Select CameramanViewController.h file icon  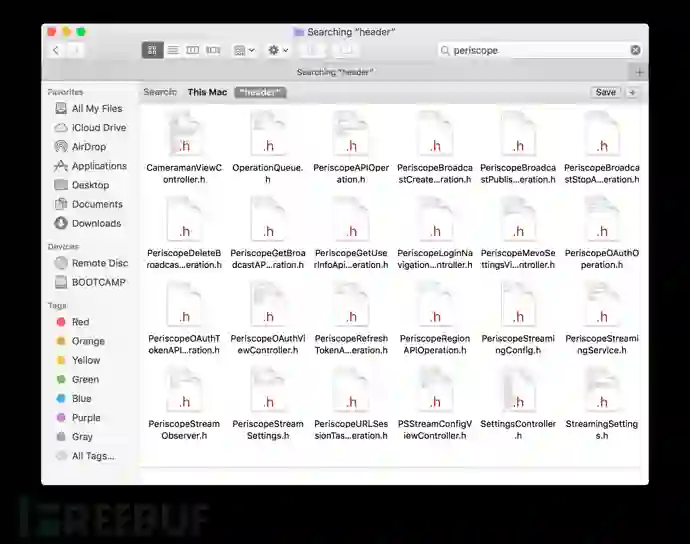(184, 134)
